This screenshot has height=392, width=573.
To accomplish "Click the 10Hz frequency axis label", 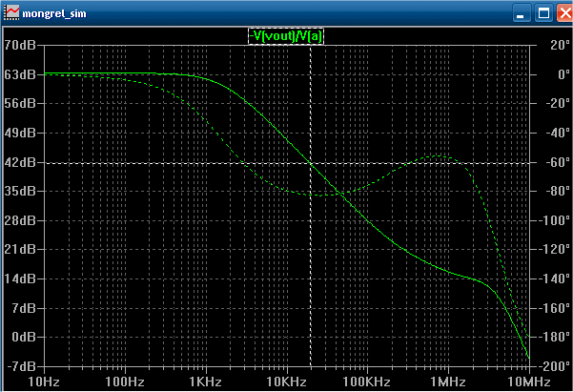I will [44, 382].
